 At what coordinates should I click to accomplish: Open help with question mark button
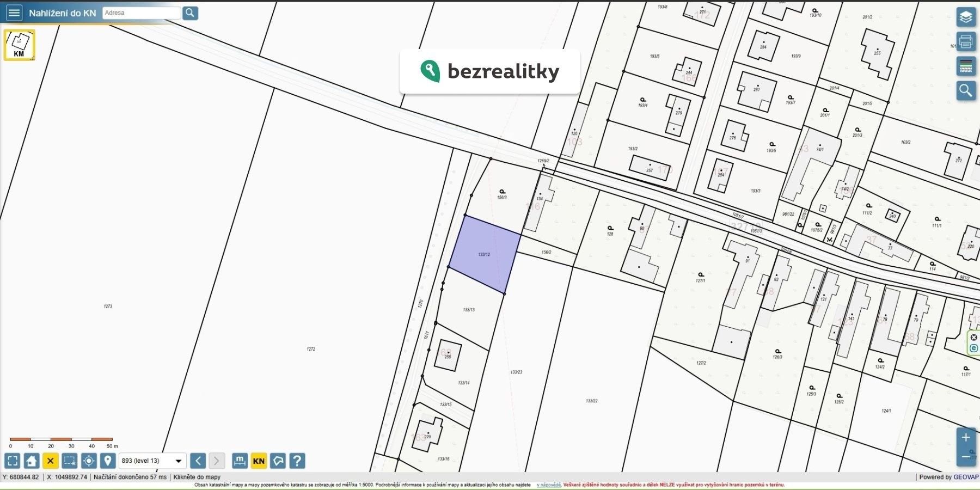click(297, 461)
